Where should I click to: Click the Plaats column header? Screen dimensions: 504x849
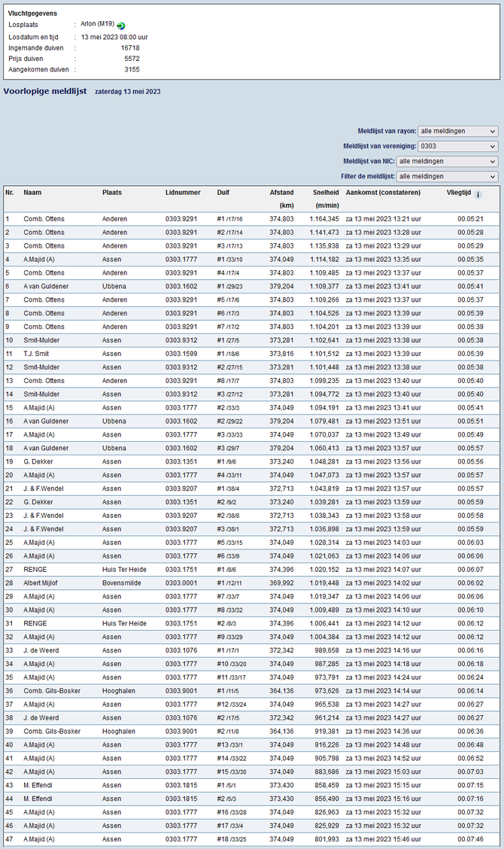pos(112,192)
